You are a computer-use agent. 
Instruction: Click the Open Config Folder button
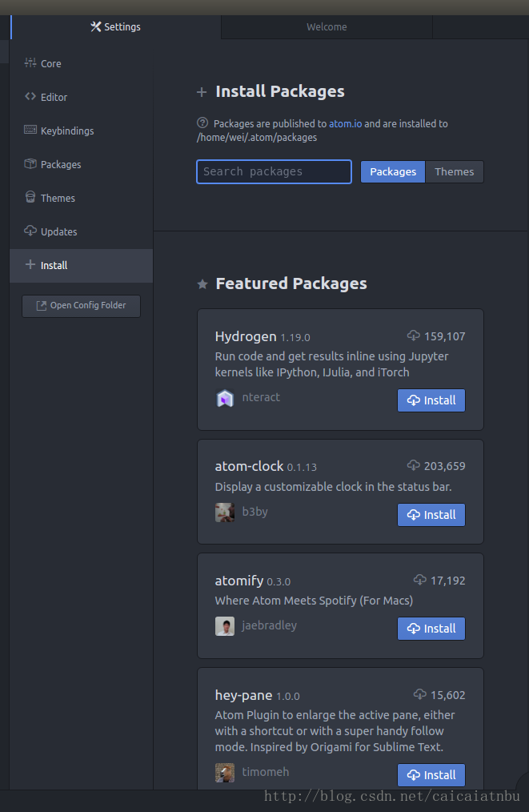tap(81, 306)
